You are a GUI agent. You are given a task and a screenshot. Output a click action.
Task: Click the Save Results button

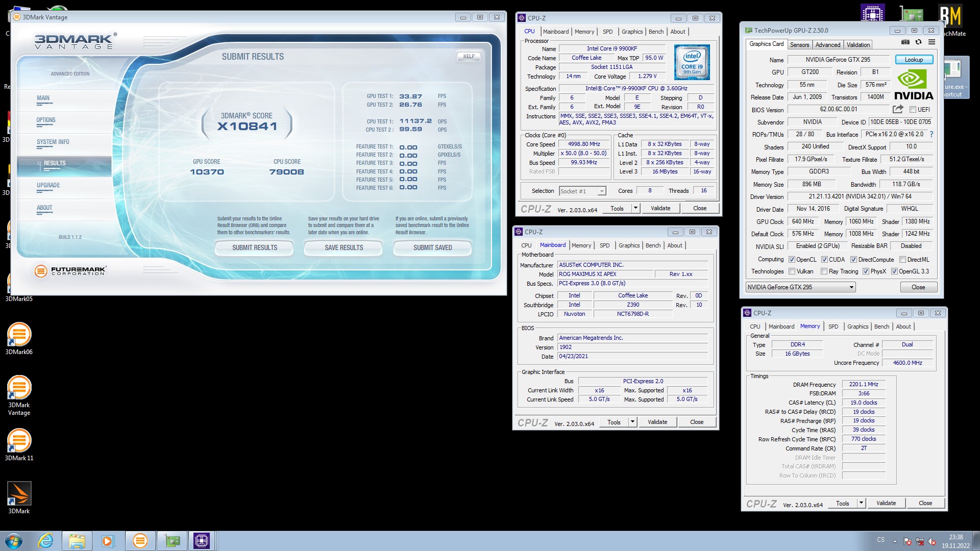344,248
